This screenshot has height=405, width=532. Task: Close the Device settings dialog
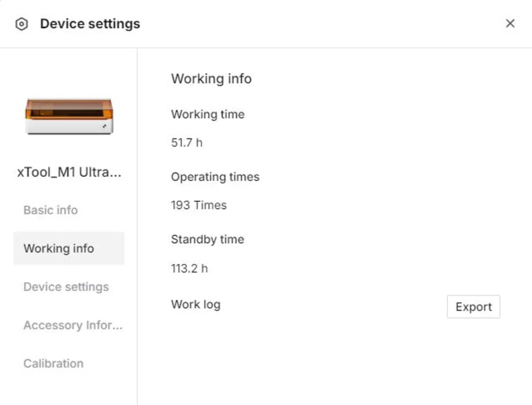510,23
